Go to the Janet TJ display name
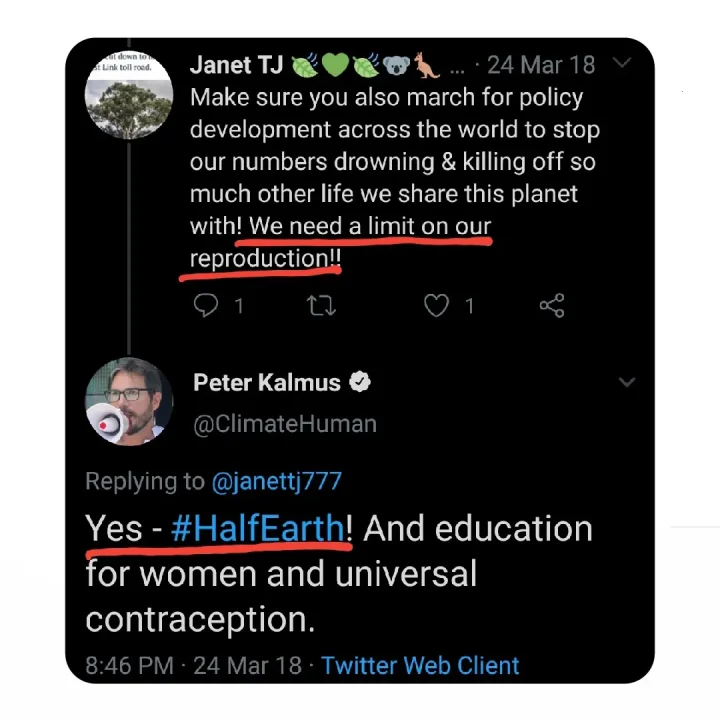This screenshot has height=720, width=720. pyautogui.click(x=235, y=66)
